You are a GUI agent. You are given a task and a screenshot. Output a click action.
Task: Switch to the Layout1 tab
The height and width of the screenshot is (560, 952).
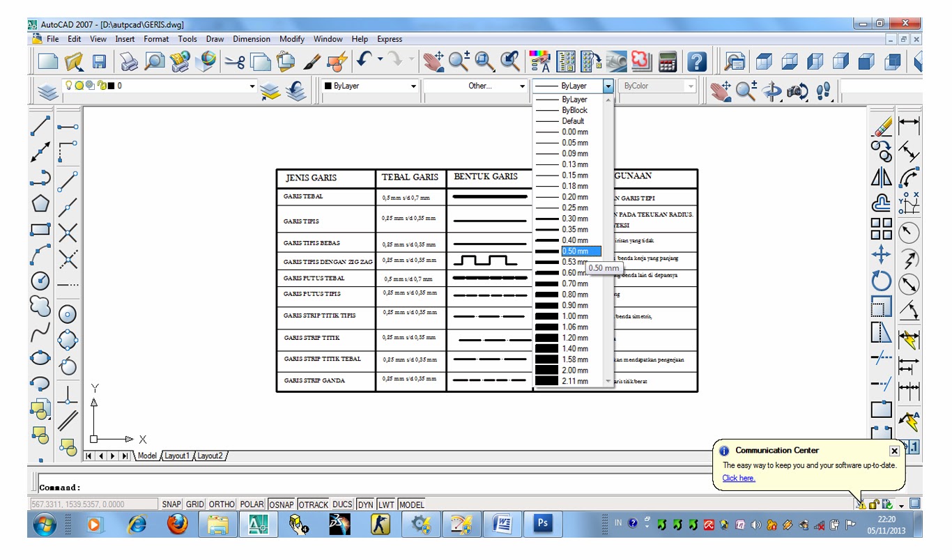coord(177,456)
